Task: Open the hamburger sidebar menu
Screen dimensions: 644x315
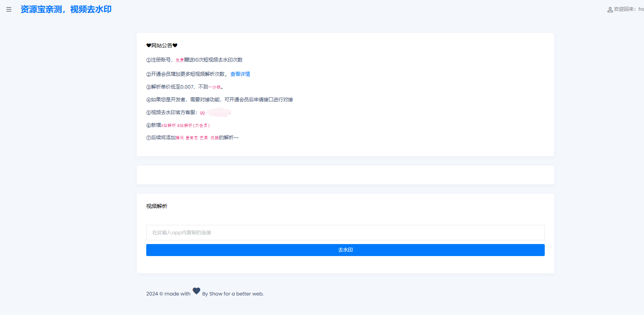Action: click(x=9, y=9)
